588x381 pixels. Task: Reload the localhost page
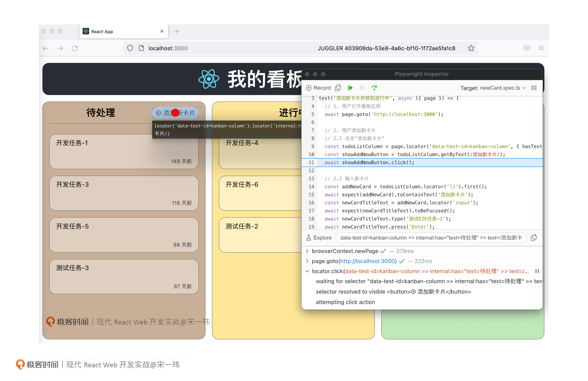coord(75,48)
